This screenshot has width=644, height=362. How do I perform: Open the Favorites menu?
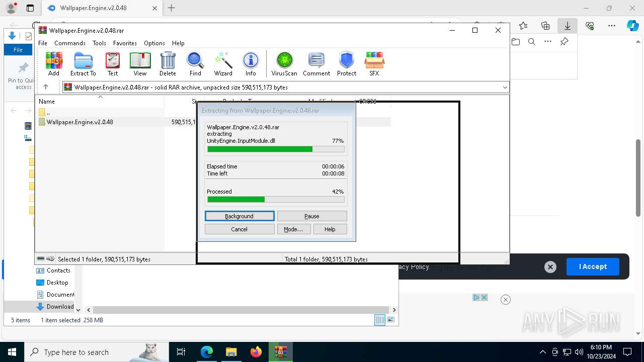pos(125,43)
